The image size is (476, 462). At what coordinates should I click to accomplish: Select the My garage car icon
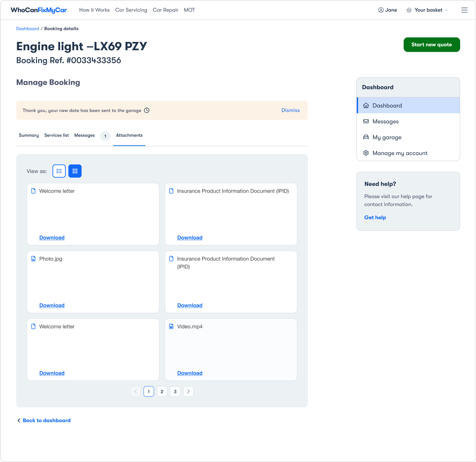pyautogui.click(x=366, y=137)
